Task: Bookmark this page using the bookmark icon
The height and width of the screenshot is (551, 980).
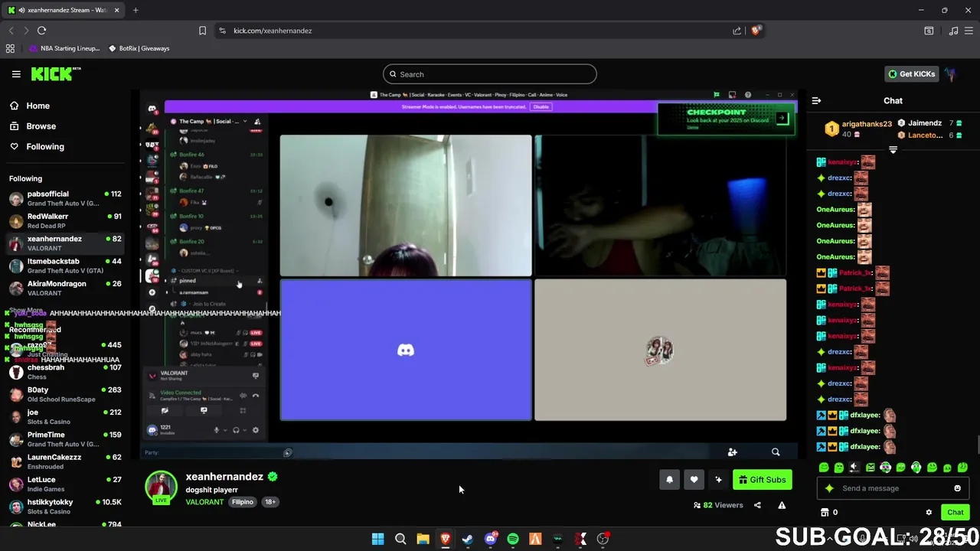Action: 202,31
